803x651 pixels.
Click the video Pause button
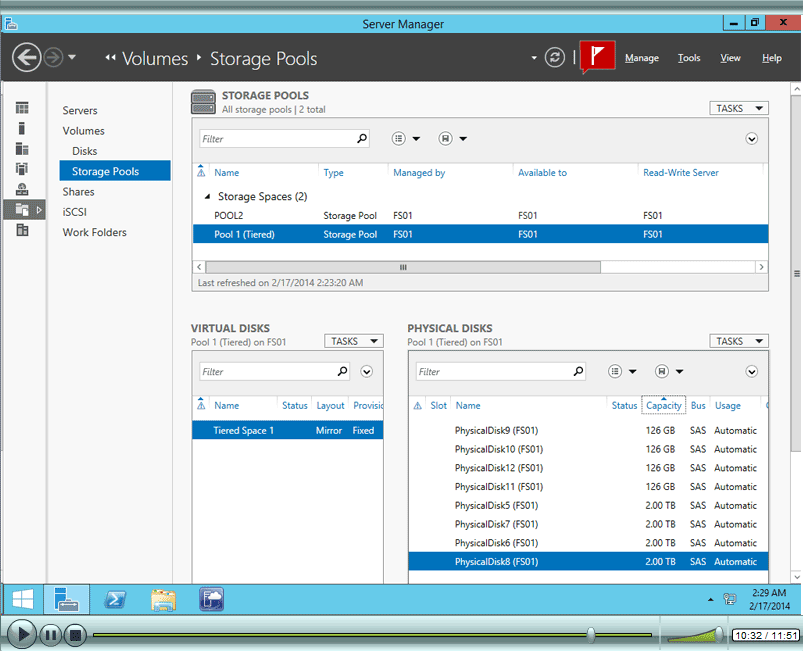[51, 635]
